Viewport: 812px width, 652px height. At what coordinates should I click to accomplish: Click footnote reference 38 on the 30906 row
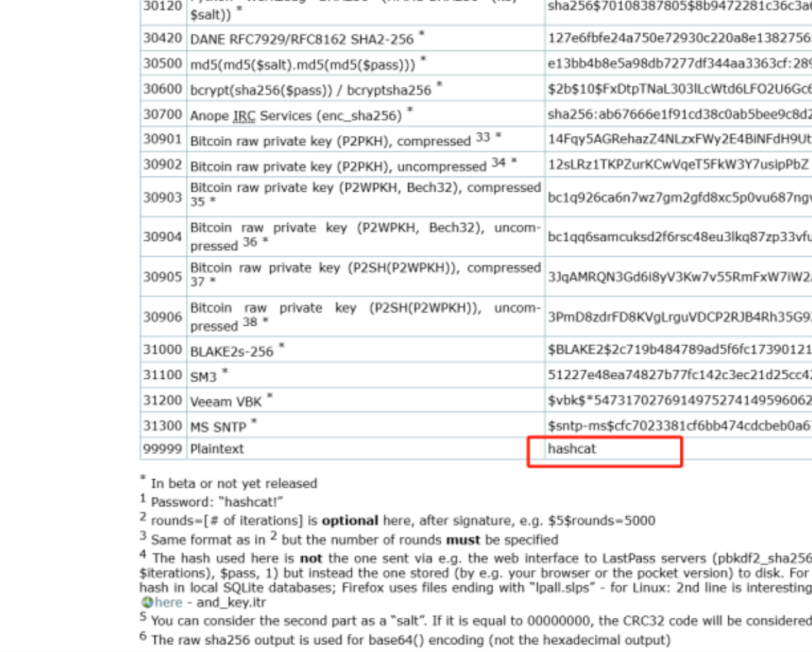[x=250, y=322]
